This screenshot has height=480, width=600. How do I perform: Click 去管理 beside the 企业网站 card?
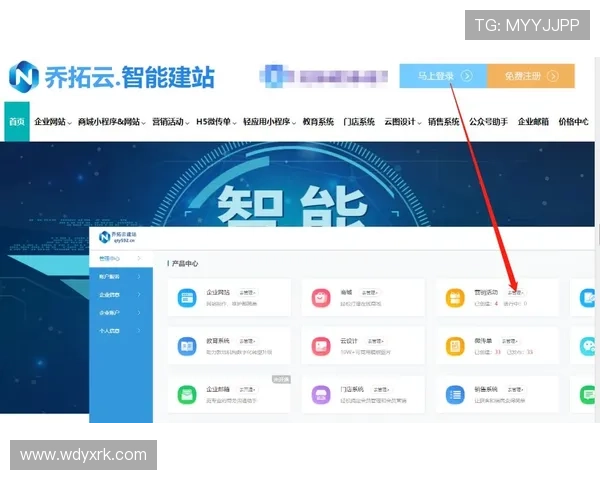click(248, 292)
